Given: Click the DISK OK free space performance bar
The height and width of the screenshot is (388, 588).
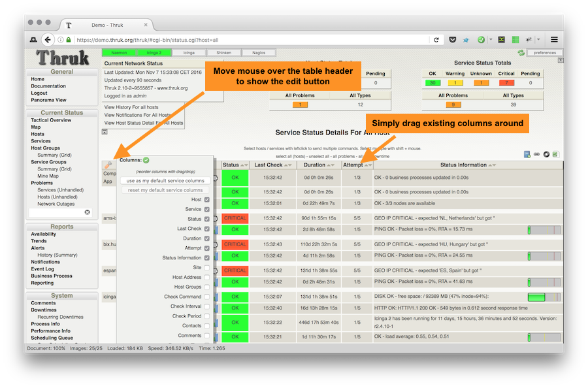Looking at the screenshot, I should click(x=544, y=297).
